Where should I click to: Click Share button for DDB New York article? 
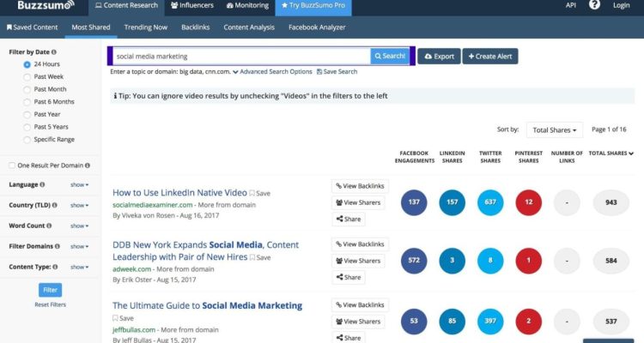click(x=349, y=277)
